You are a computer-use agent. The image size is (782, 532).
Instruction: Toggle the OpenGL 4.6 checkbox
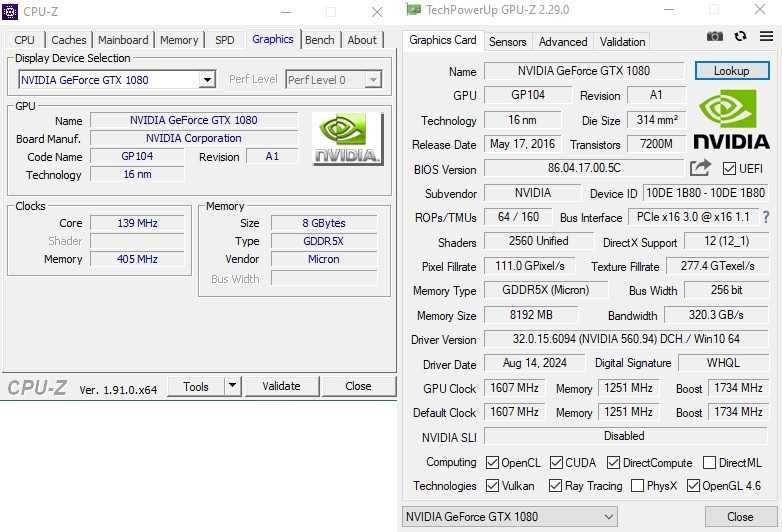tap(693, 486)
